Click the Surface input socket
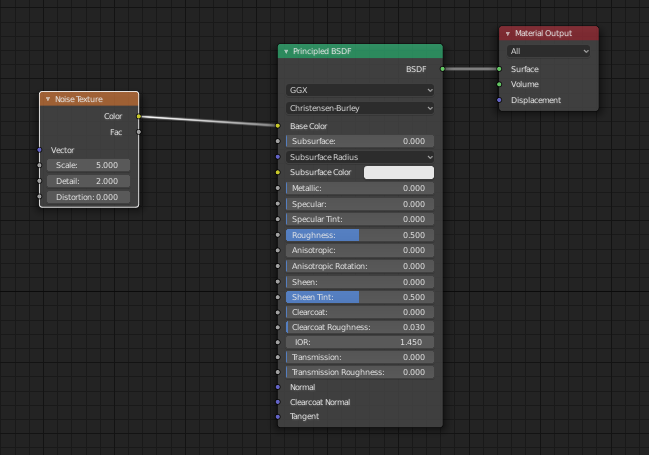 (x=499, y=69)
